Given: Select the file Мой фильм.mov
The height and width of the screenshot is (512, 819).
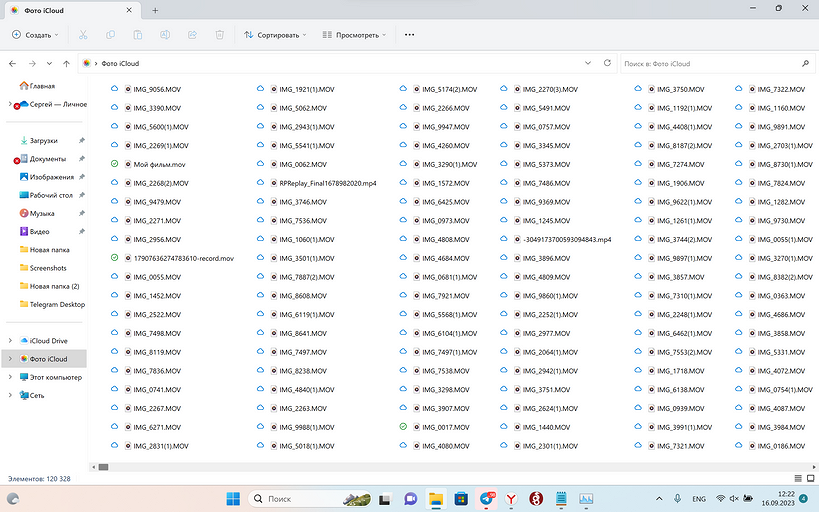Looking at the screenshot, I should (159, 164).
